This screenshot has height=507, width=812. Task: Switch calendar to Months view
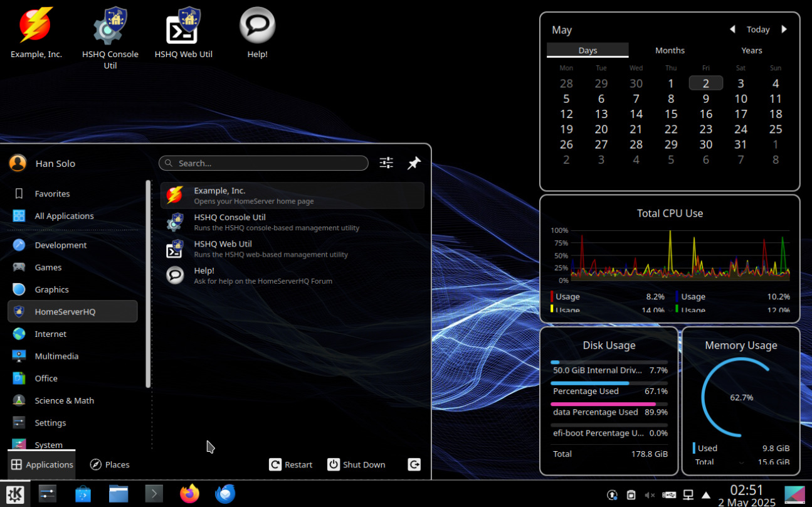coord(670,50)
